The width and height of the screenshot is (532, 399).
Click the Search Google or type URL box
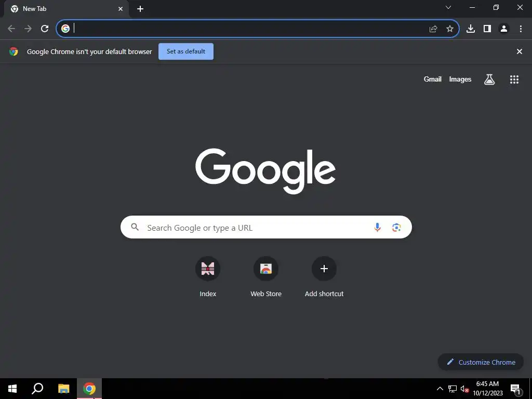(266, 227)
